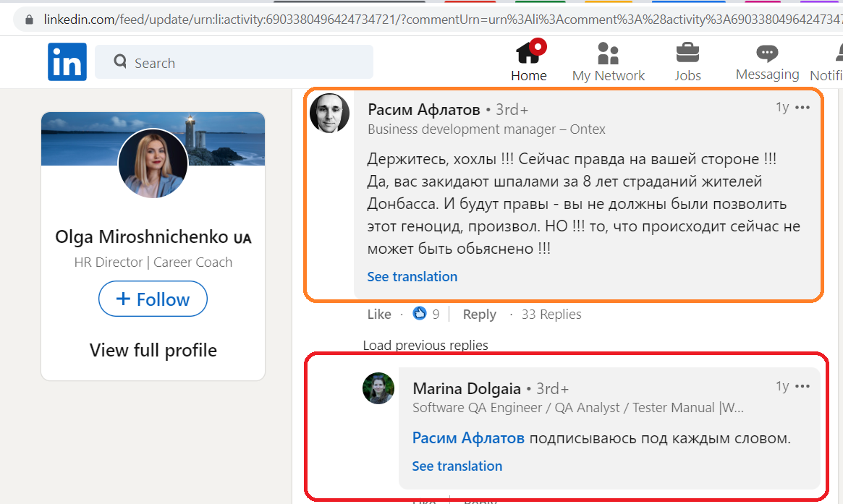Click the LinkedIn logo icon
The image size is (843, 504).
point(67,61)
